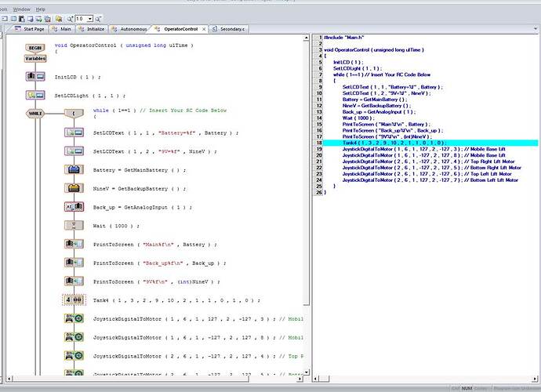This screenshot has width=541, height=392.
Task: Click 'Wait ( 1000 ) ;' text in flowchart
Action: [116, 226]
